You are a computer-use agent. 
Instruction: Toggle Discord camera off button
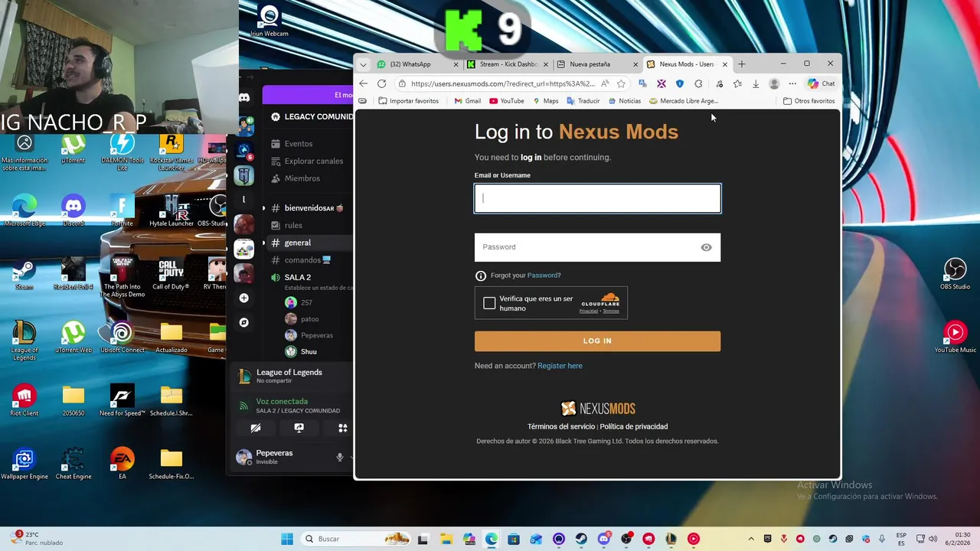pos(256,428)
